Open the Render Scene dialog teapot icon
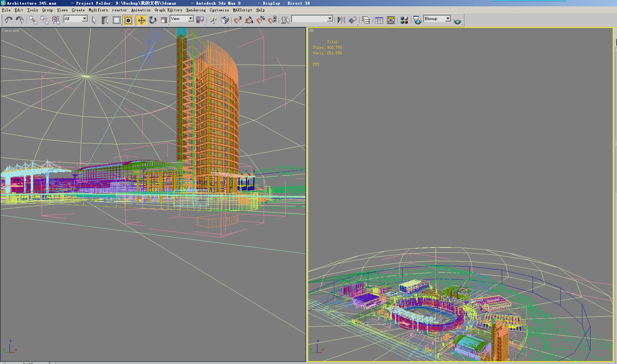 [417, 20]
